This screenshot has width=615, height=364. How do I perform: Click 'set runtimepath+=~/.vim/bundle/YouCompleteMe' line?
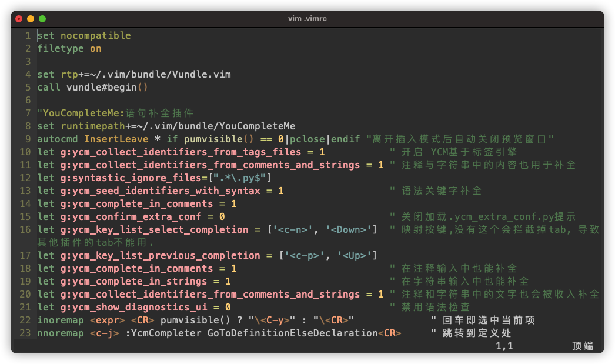(x=166, y=126)
